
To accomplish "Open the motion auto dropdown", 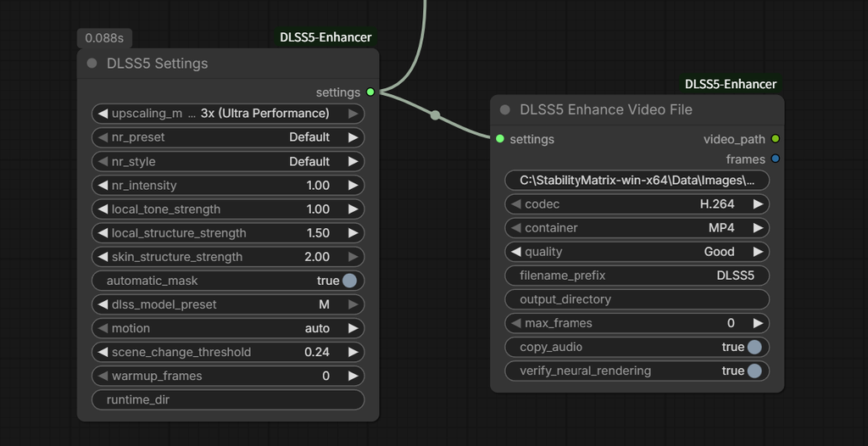I will coord(228,328).
